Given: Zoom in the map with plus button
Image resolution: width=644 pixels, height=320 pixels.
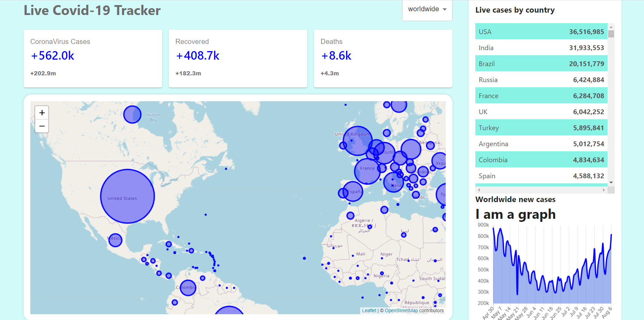Looking at the screenshot, I should pyautogui.click(x=42, y=112).
